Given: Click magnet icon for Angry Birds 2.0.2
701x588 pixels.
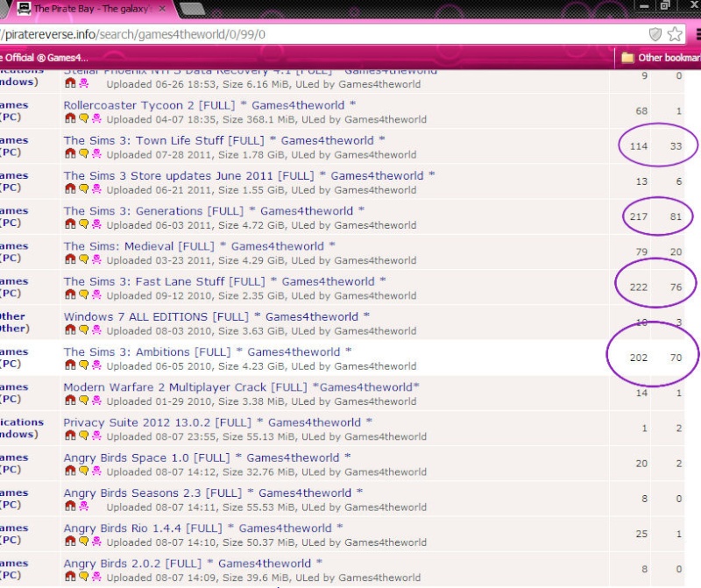Looking at the screenshot, I should point(70,577).
